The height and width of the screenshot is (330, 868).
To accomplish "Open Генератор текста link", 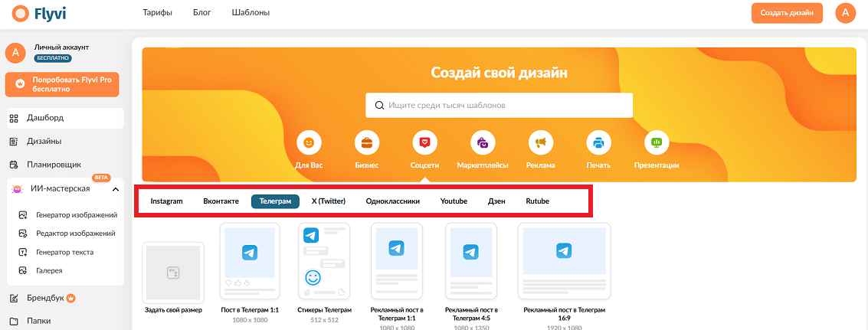I will [x=65, y=253].
